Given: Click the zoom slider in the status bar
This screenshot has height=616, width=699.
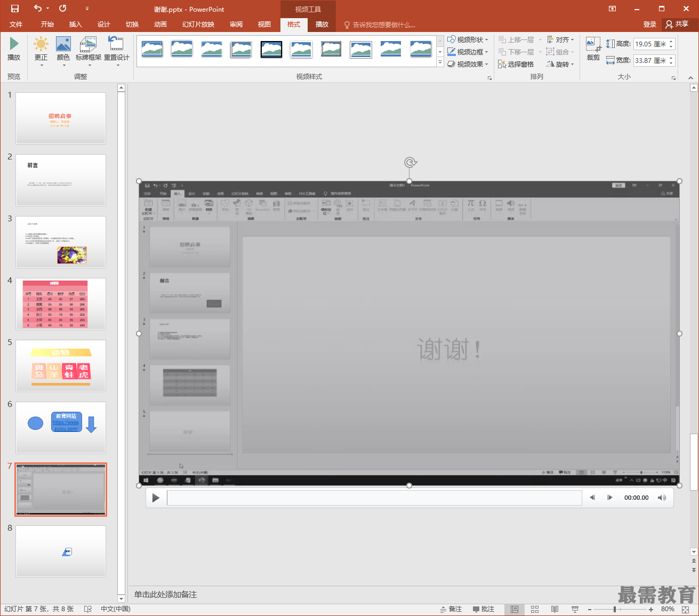Looking at the screenshot, I should point(620,609).
